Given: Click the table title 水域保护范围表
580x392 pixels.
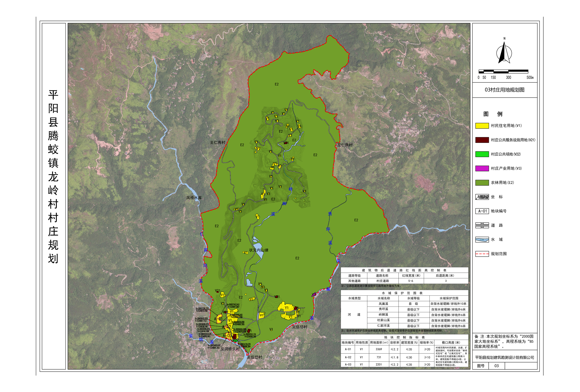Looking at the screenshot, I should coord(402,293).
